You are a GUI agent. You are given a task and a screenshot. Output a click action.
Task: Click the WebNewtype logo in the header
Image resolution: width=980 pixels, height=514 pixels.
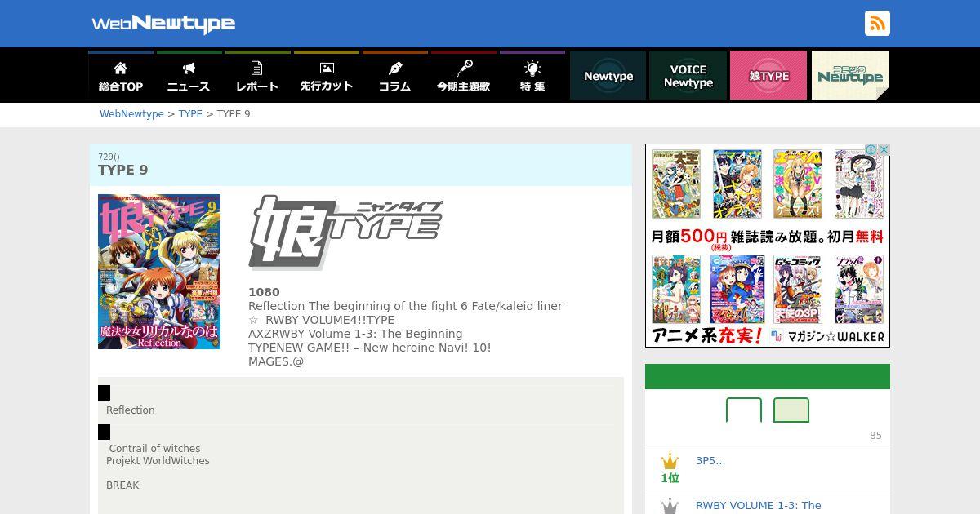[163, 24]
